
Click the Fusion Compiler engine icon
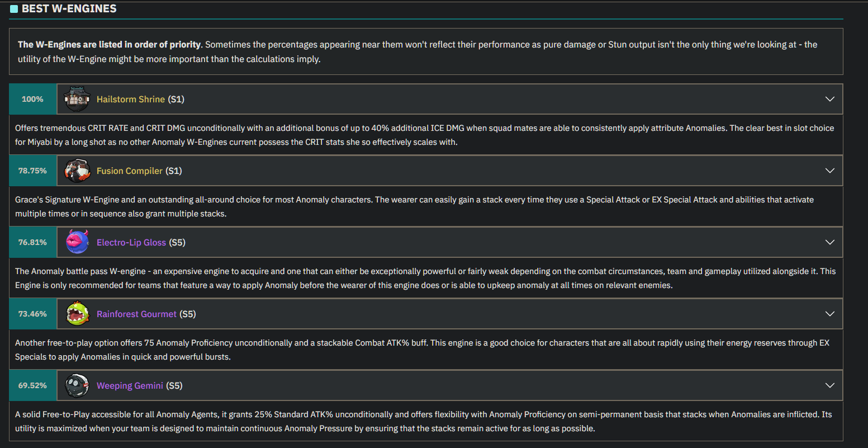coord(77,171)
